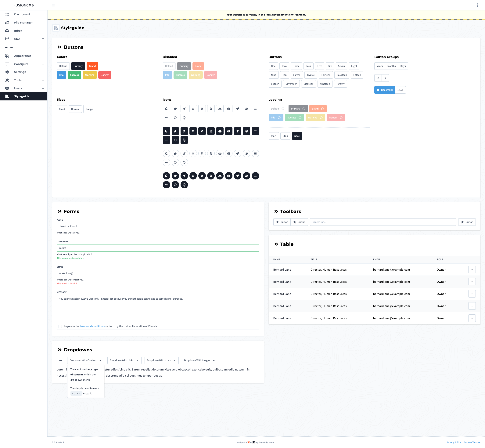Expand the Appearance sidebar submenu
Screen dimensions: 485x448
tap(43, 56)
